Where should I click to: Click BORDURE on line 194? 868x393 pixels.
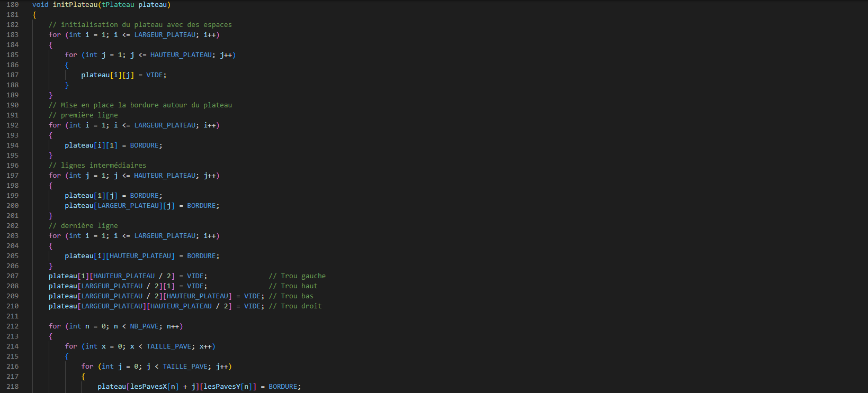pos(144,145)
